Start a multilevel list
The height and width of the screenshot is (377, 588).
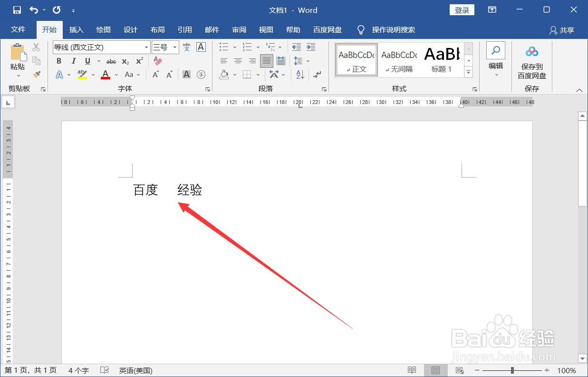coord(270,47)
